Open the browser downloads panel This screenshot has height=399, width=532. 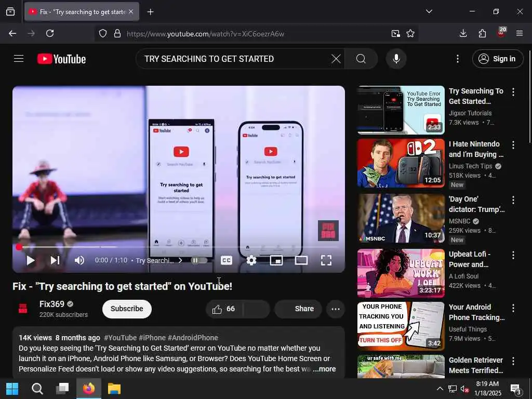click(x=463, y=33)
